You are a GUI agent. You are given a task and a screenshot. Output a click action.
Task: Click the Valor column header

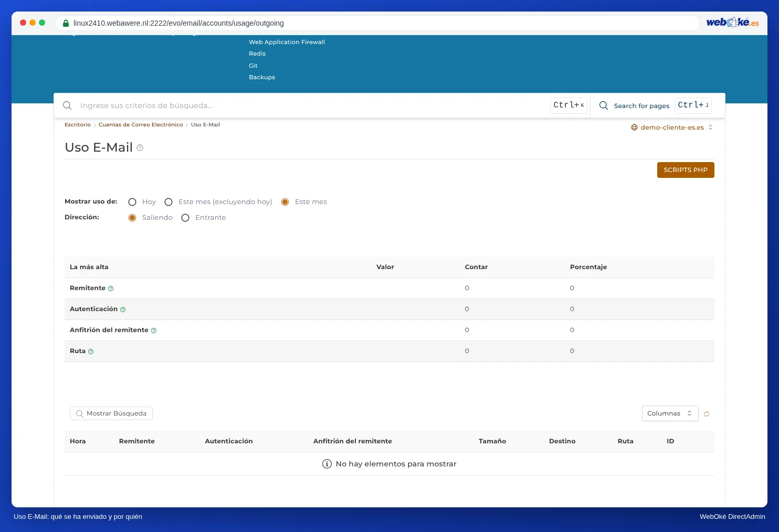coord(385,267)
